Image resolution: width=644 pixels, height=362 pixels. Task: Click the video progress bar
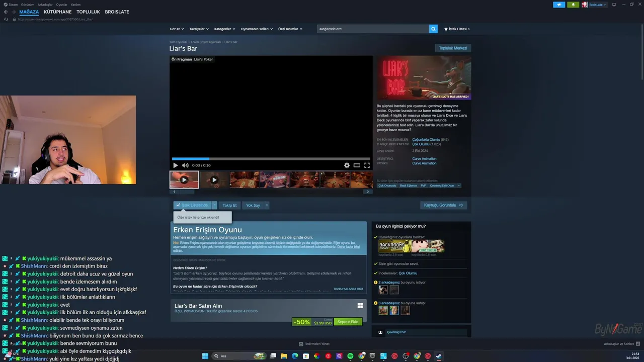271,159
